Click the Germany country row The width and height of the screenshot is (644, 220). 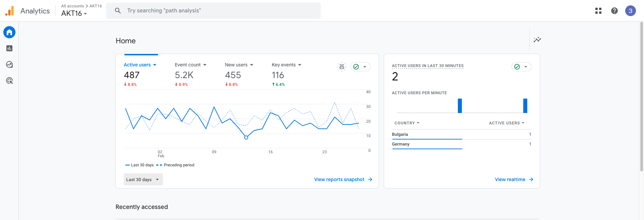(462, 144)
